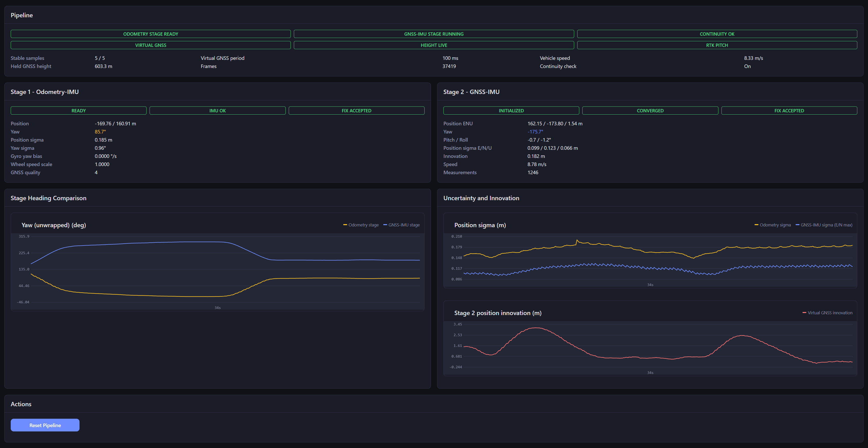This screenshot has height=448, width=868.
Task: Toggle Virtual GNSS innovation legend entry
Action: click(827, 313)
